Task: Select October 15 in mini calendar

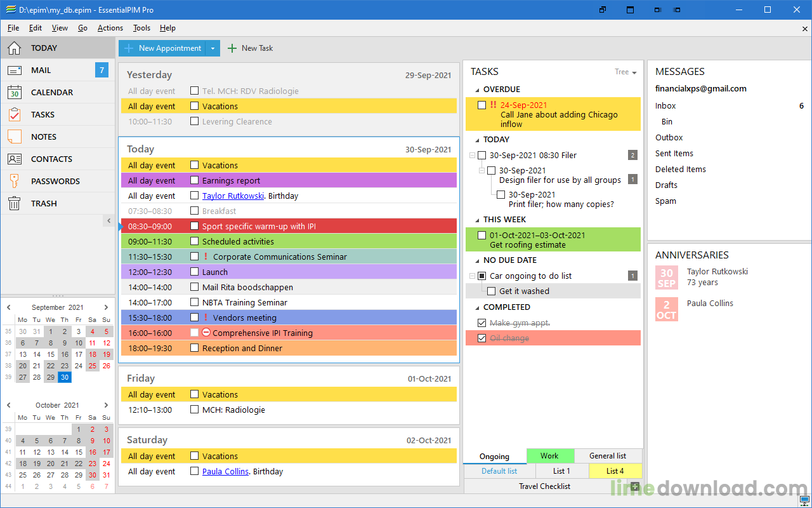Action: 79,452
